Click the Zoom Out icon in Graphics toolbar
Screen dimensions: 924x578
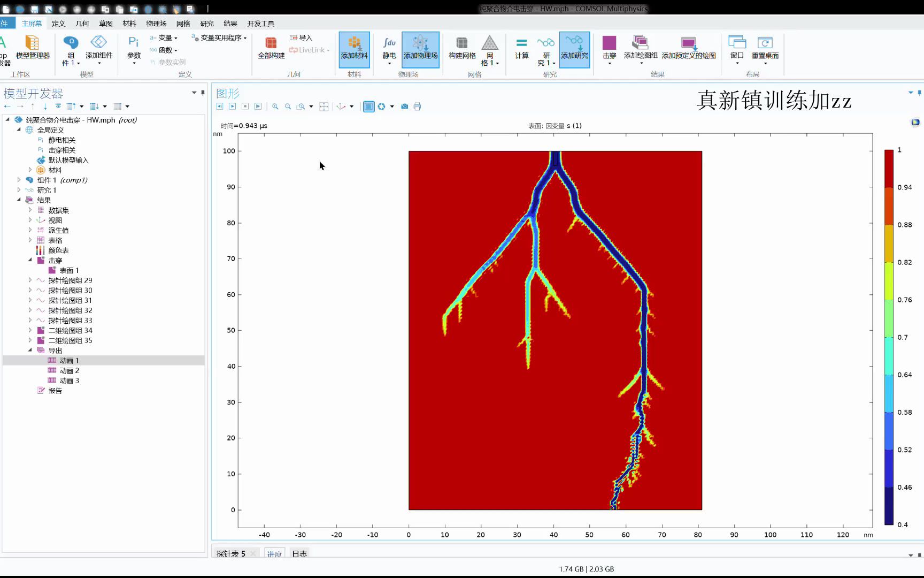(288, 107)
